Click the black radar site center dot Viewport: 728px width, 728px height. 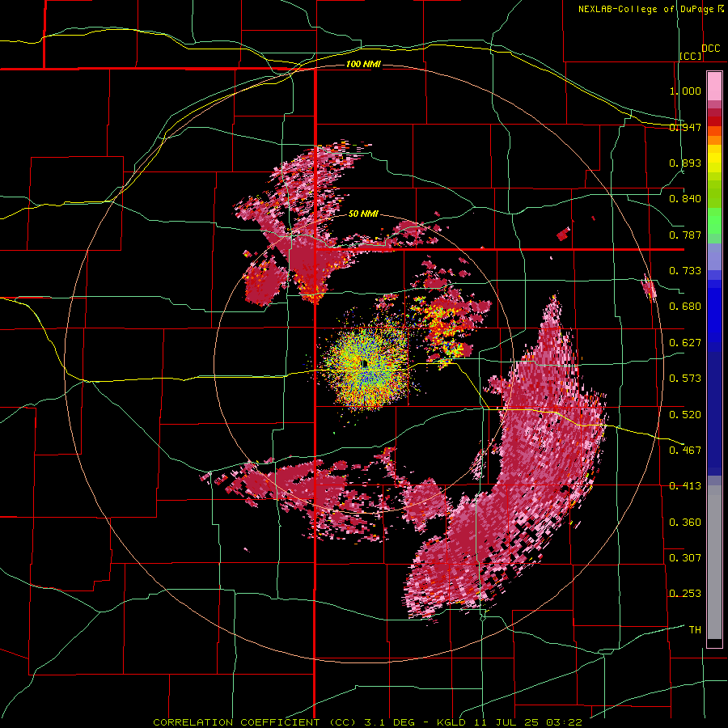point(364,363)
